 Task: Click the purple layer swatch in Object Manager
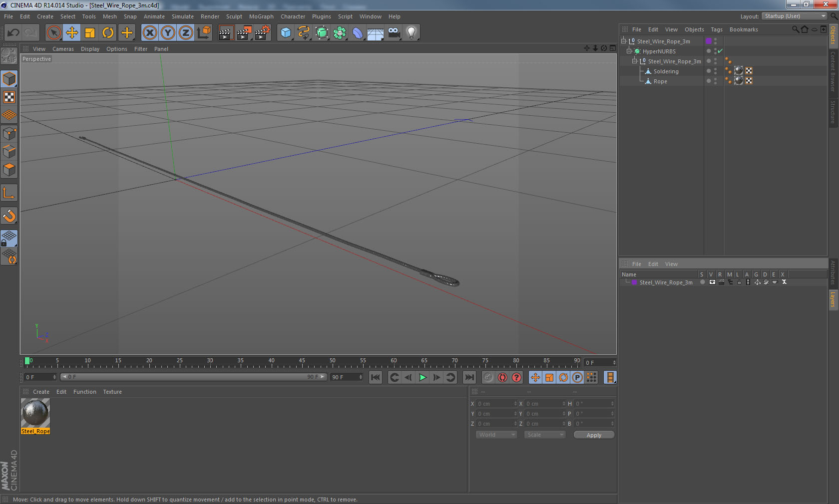[709, 41]
